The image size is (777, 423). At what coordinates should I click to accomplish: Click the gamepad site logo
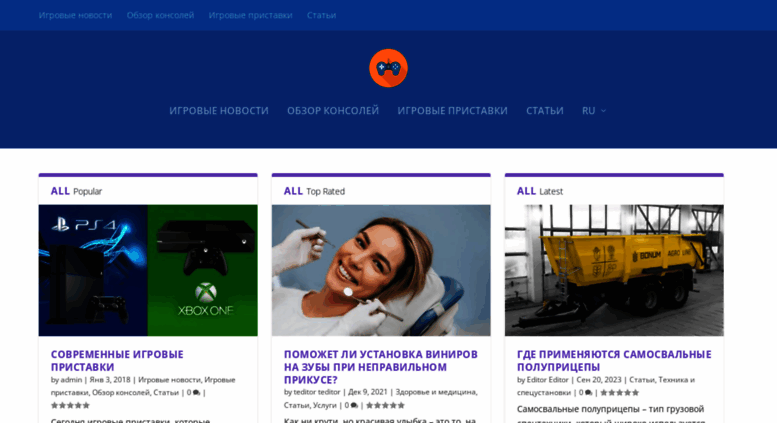point(388,68)
